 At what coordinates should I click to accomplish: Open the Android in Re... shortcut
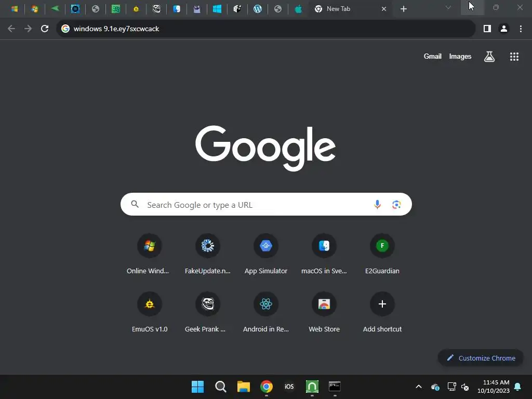coord(266,312)
